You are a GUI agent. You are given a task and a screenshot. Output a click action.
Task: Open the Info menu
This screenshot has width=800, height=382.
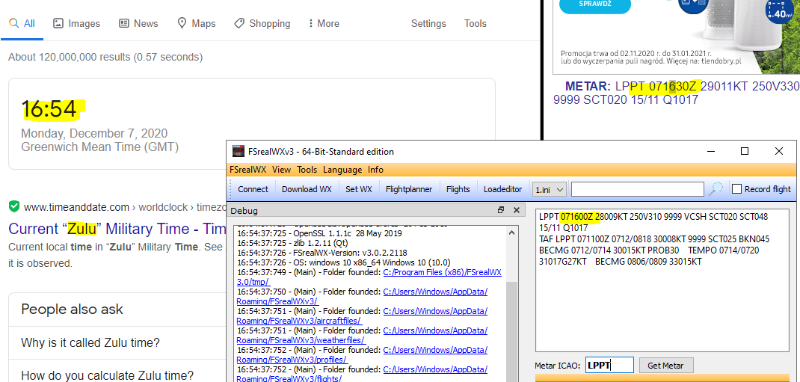(376, 170)
